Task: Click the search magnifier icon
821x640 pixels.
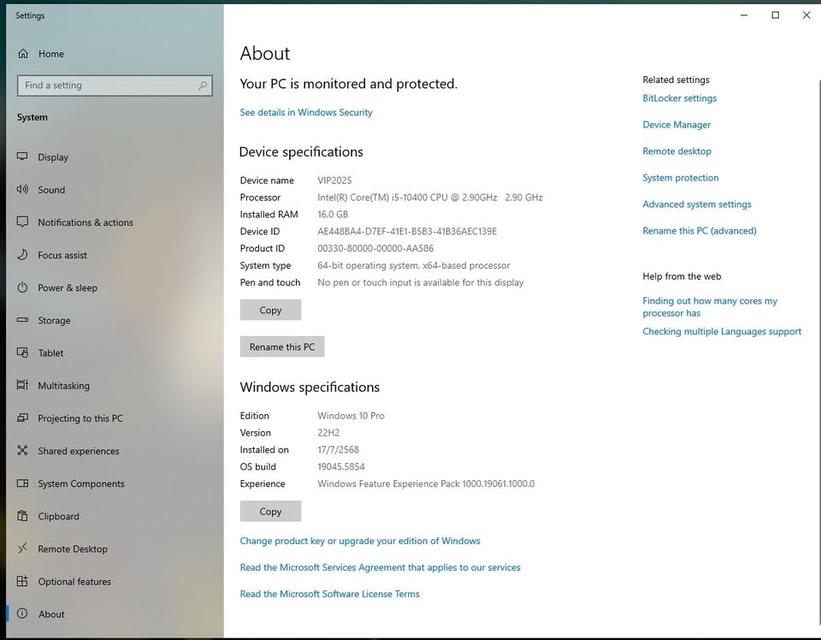Action: (x=202, y=85)
